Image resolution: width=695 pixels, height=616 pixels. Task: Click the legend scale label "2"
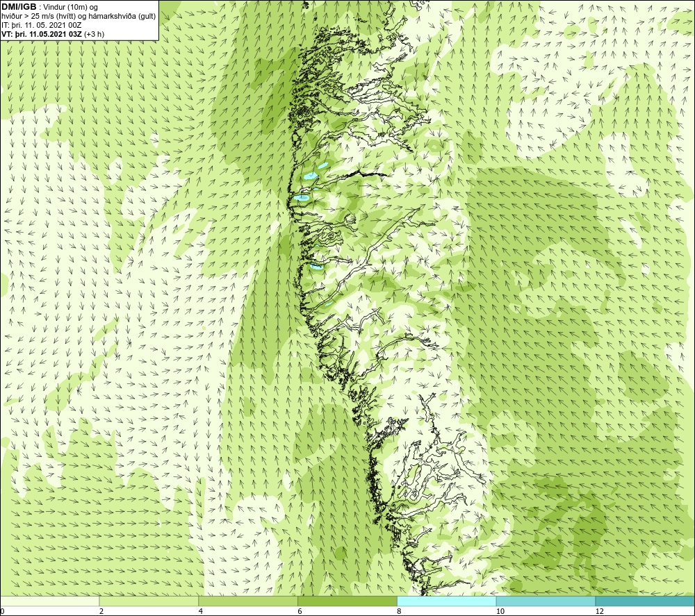tap(101, 611)
